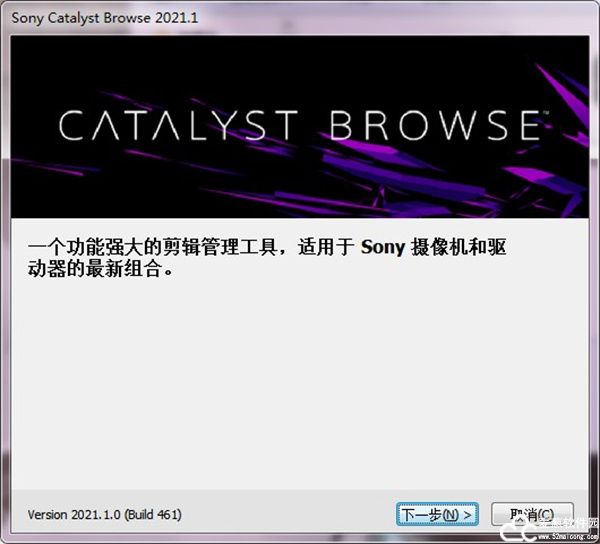Select the Version 2021.1.0 (Build 461) text
Image resolution: width=600 pixels, height=544 pixels.
click(104, 515)
